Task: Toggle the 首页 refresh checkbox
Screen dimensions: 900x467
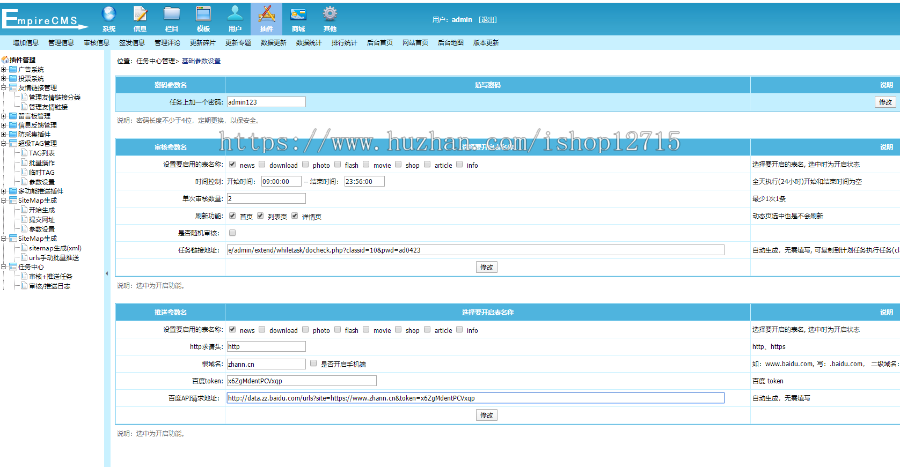Action: point(232,216)
